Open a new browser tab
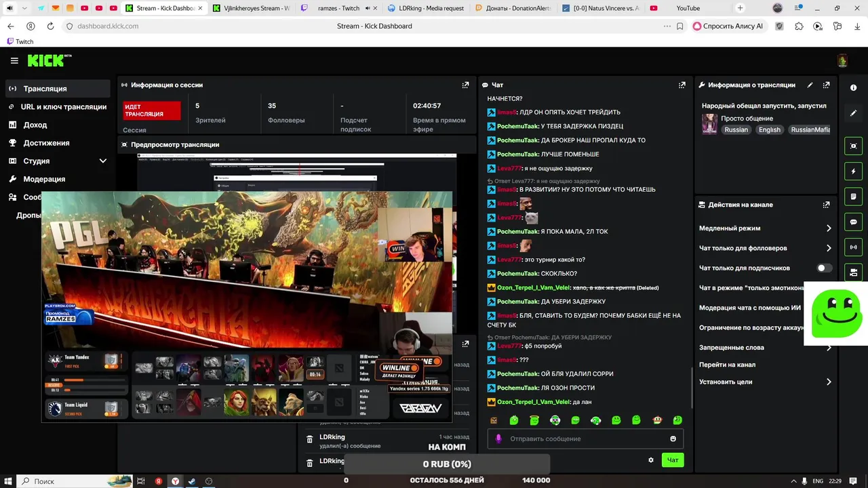The image size is (868, 488). [740, 8]
